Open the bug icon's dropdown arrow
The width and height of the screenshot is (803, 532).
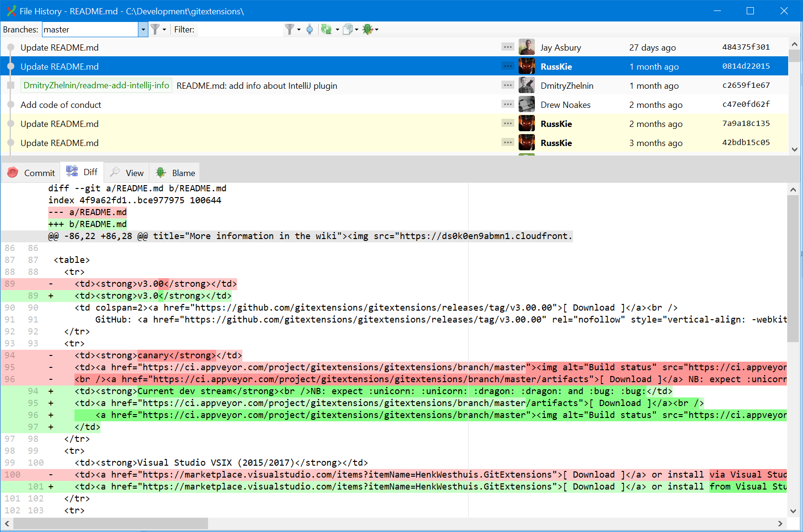tap(376, 29)
